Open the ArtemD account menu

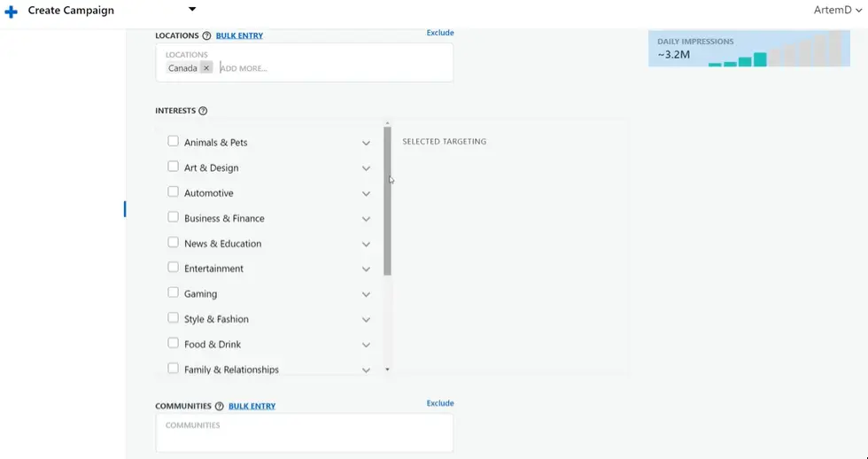click(836, 11)
